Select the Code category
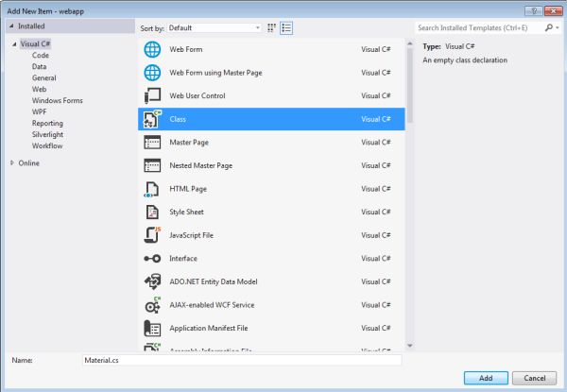The width and height of the screenshot is (567, 392). point(41,56)
